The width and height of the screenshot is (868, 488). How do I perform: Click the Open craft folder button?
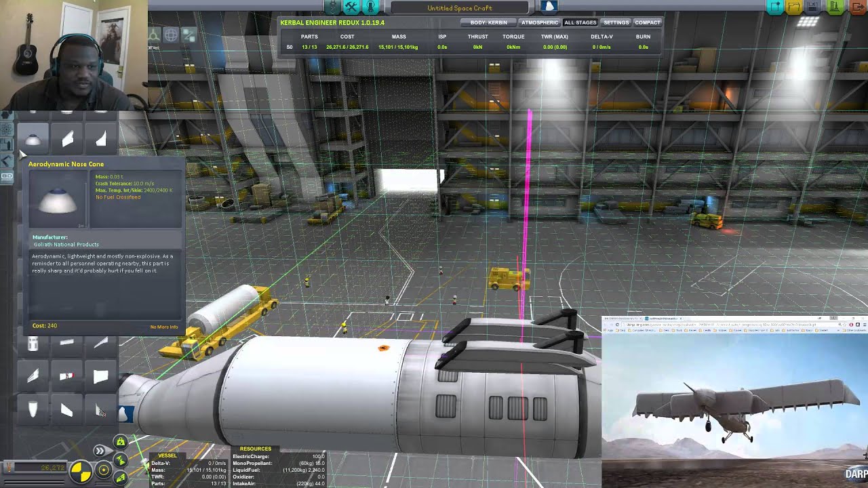(x=794, y=7)
